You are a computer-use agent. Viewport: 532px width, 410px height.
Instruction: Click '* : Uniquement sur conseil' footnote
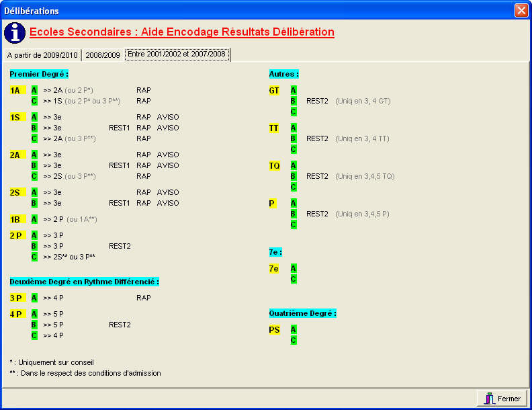pos(52,362)
